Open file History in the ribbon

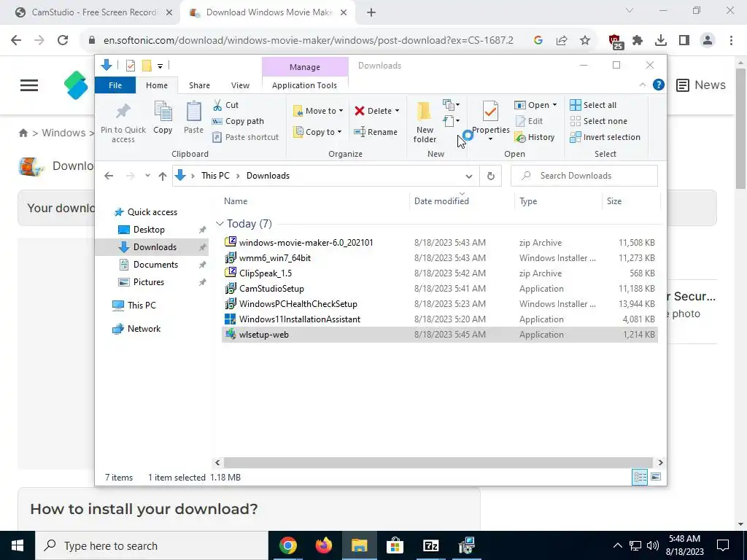pos(535,137)
